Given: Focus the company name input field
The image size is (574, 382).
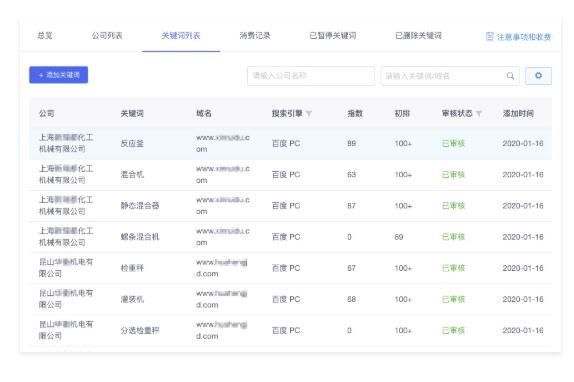Looking at the screenshot, I should coord(311,76).
